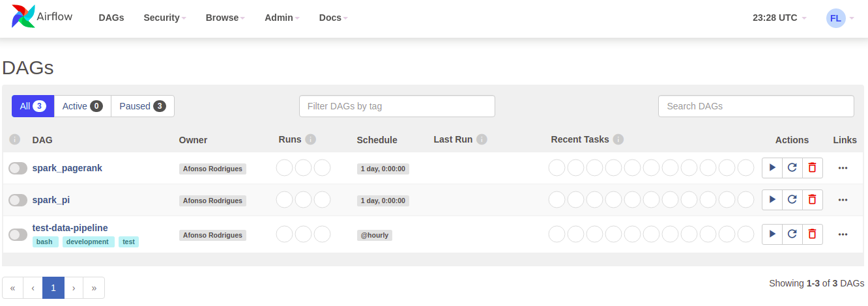Open the FL user profile dropdown
Image resolution: width=868 pixels, height=306 pixels.
pos(840,18)
